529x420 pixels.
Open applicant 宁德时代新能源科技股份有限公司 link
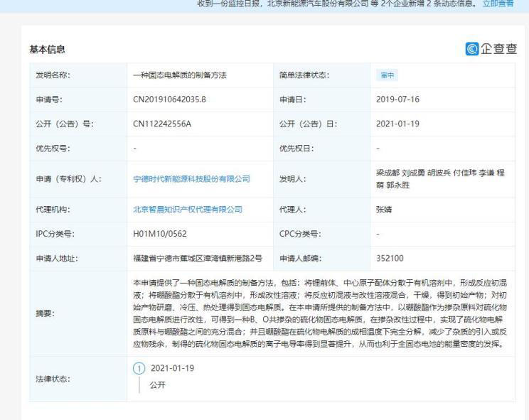[x=191, y=179]
